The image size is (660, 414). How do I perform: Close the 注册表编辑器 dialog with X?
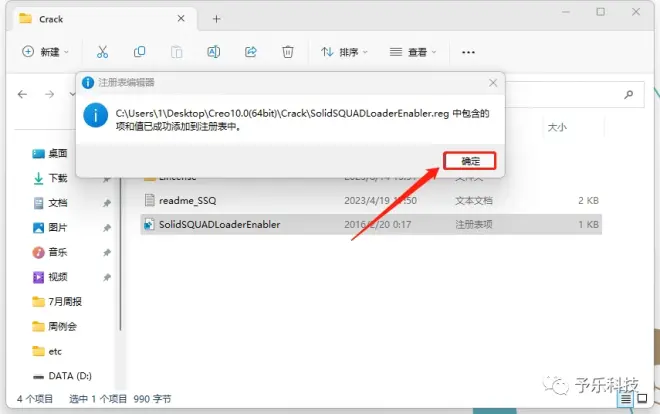[493, 83]
